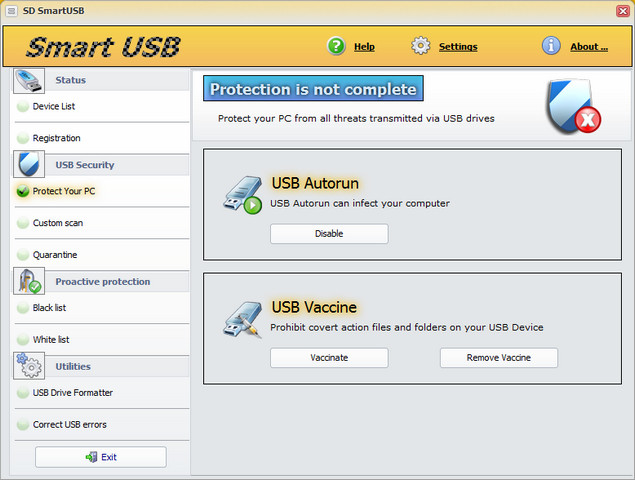Open the Black list page
This screenshot has height=480, width=635.
point(50,308)
